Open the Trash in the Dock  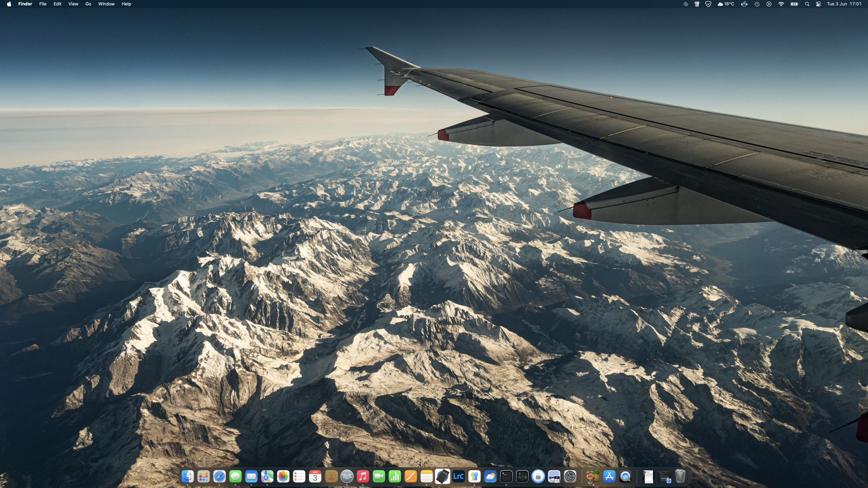pyautogui.click(x=680, y=476)
